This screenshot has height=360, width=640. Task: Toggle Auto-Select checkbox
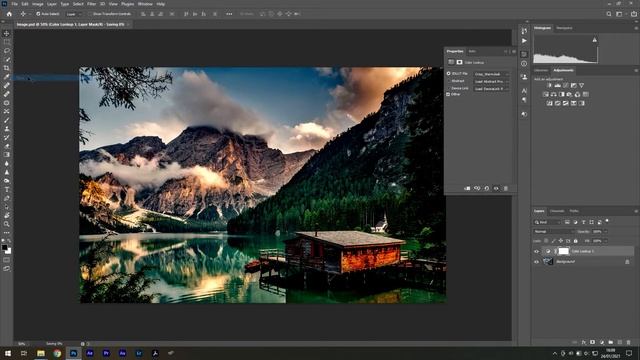click(38, 14)
